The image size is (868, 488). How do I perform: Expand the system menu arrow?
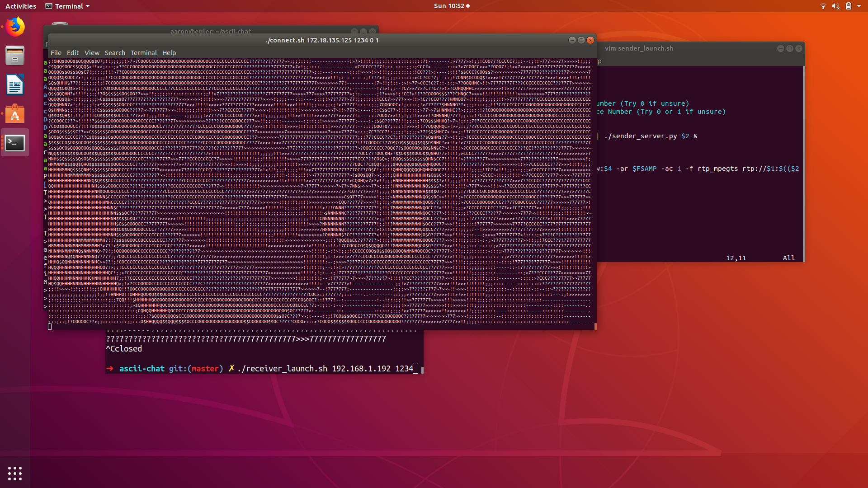tap(859, 6)
